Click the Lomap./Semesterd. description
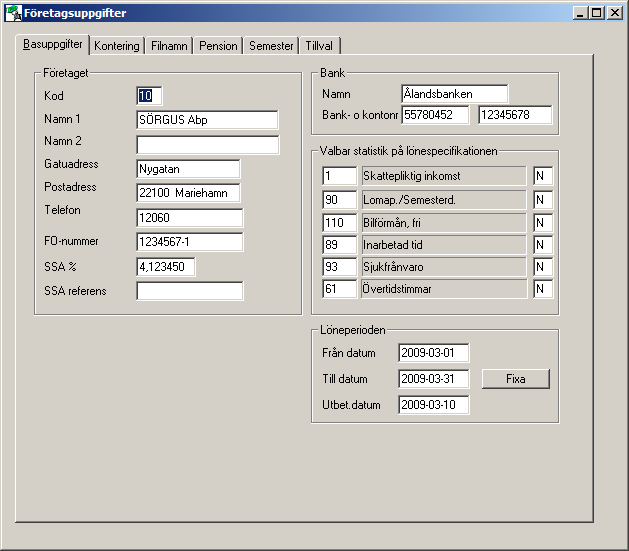This screenshot has height=551, width=629. [444, 200]
